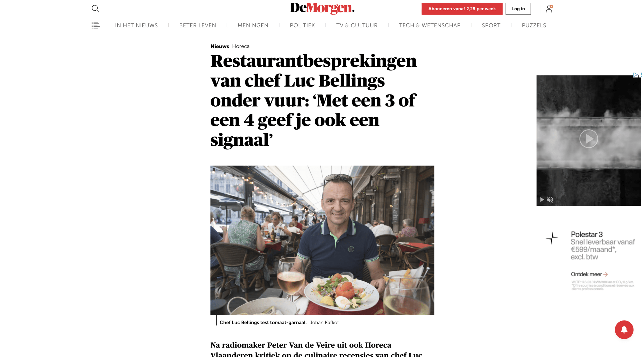Click the Log in button

518,9
